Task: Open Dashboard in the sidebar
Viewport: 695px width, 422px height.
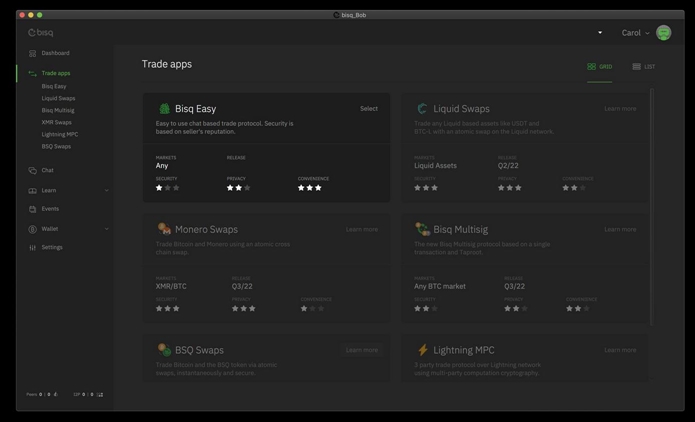Action: pos(55,53)
